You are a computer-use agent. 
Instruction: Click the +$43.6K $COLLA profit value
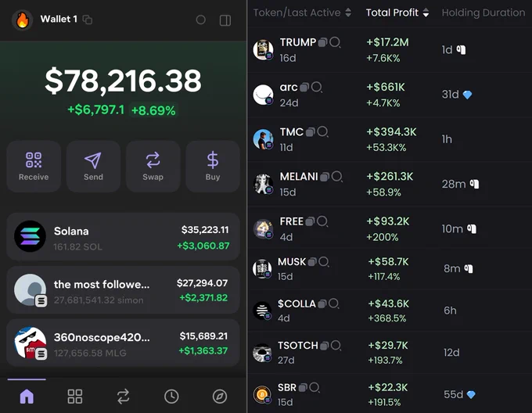(389, 303)
